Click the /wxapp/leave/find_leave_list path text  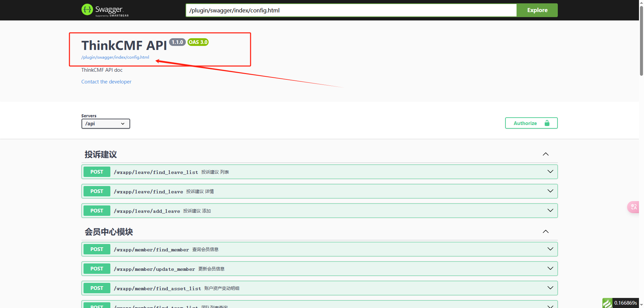click(x=156, y=172)
